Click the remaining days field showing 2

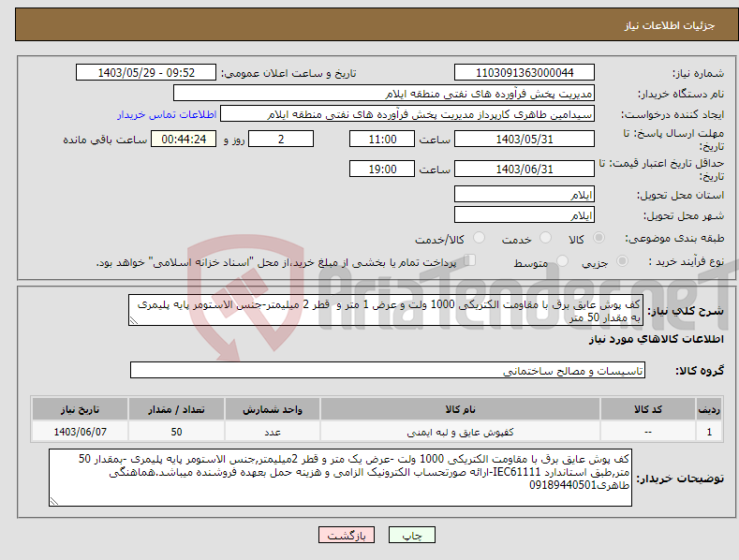click(281, 139)
